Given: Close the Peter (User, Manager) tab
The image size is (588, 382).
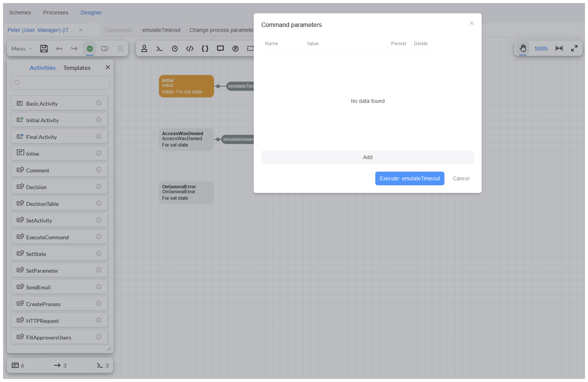Looking at the screenshot, I should pyautogui.click(x=81, y=30).
